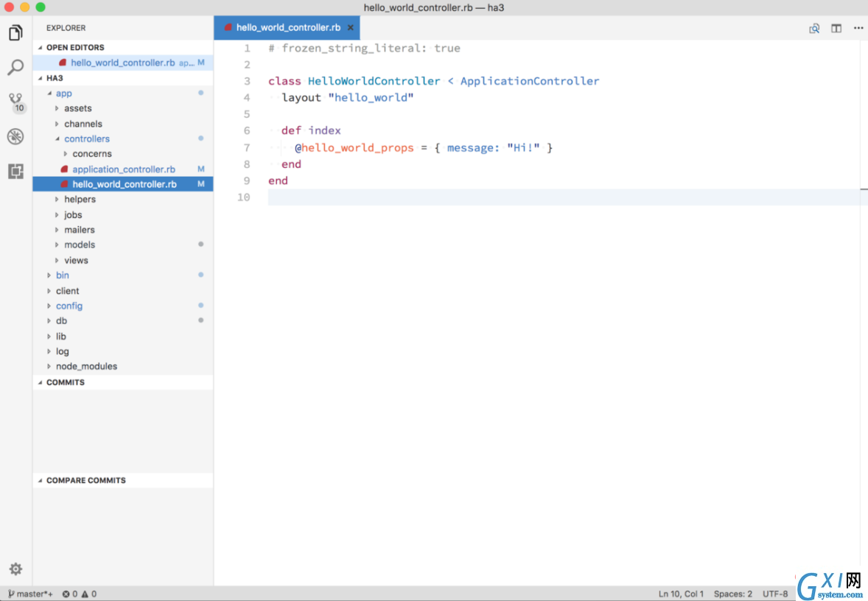Open the Search view in activity bar
The width and height of the screenshot is (868, 601).
[x=15, y=68]
